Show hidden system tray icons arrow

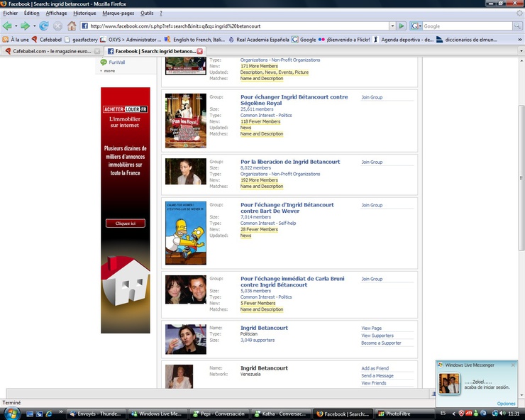pos(453,414)
